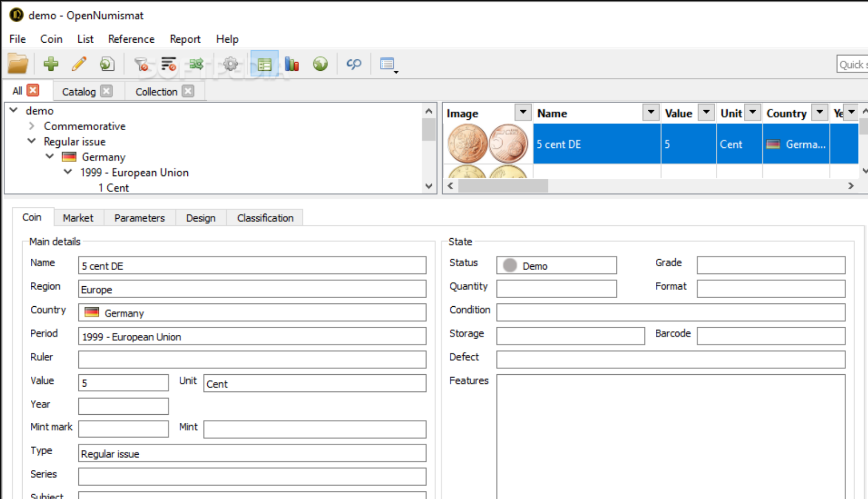Add a new coin with the green plus icon
The width and height of the screenshot is (868, 499).
click(51, 64)
